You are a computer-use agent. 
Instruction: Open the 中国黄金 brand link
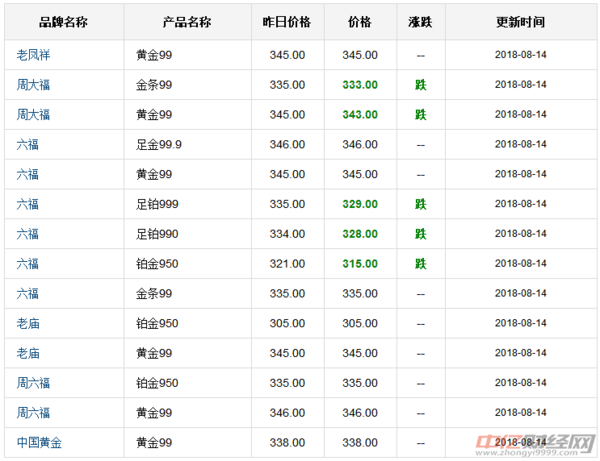click(x=39, y=443)
